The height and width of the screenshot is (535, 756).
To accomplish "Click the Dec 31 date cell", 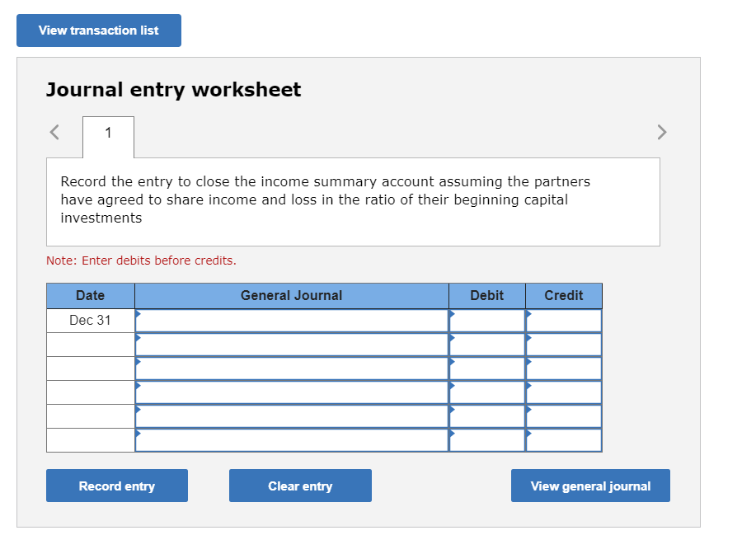I will coord(90,320).
